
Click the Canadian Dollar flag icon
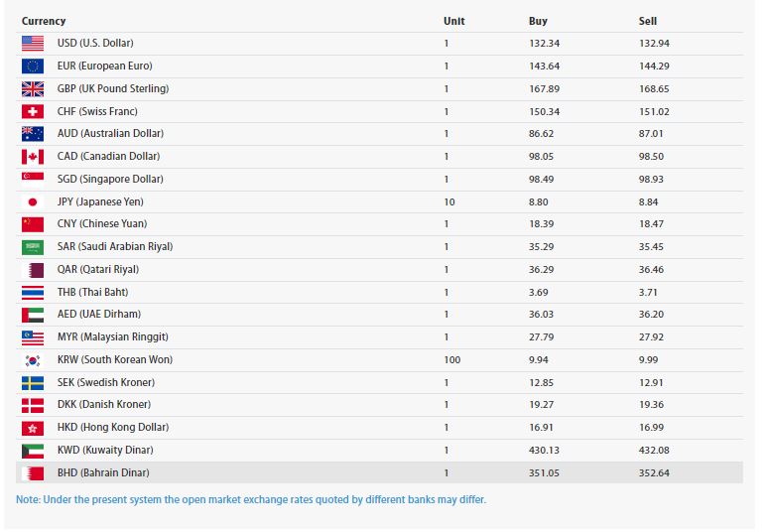pos(33,156)
